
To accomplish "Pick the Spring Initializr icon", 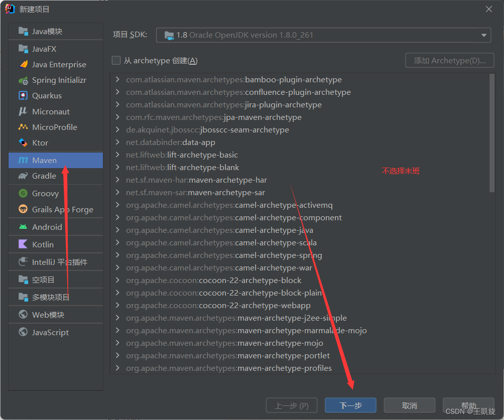I will point(23,80).
